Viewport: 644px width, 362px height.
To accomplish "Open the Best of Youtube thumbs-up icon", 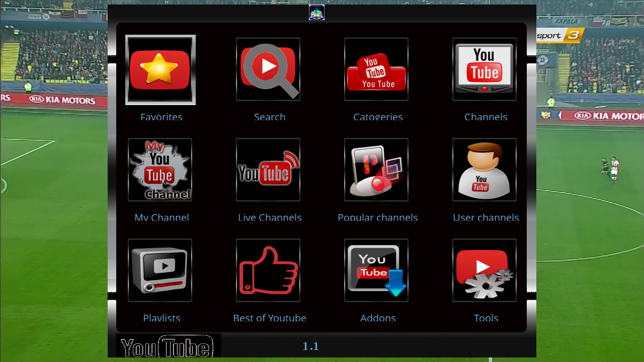I will [268, 270].
